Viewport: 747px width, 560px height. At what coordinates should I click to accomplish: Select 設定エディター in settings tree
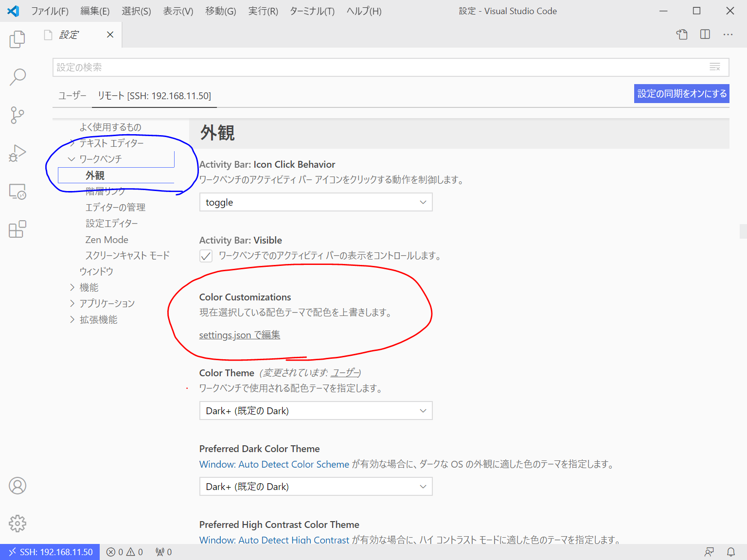point(112,223)
